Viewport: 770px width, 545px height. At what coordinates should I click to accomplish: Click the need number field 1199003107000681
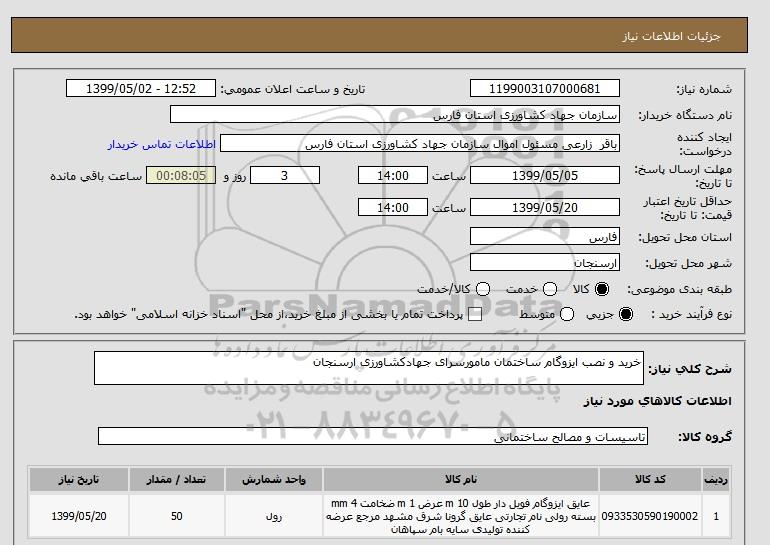(x=545, y=88)
